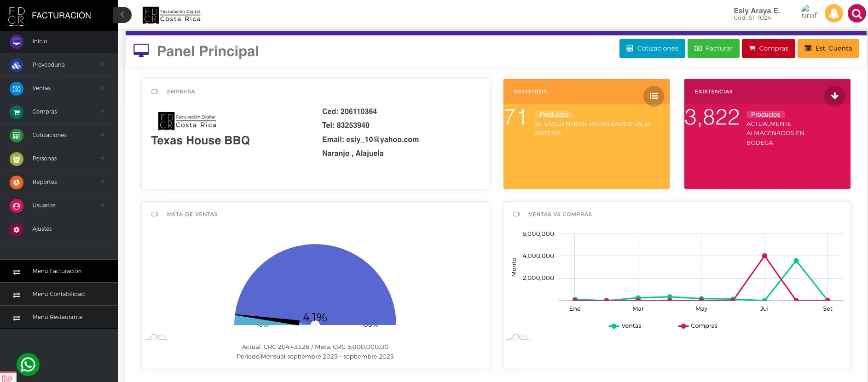Collapse the sidebar with the chevron button
Screen dimensions: 868x382
pos(122,15)
